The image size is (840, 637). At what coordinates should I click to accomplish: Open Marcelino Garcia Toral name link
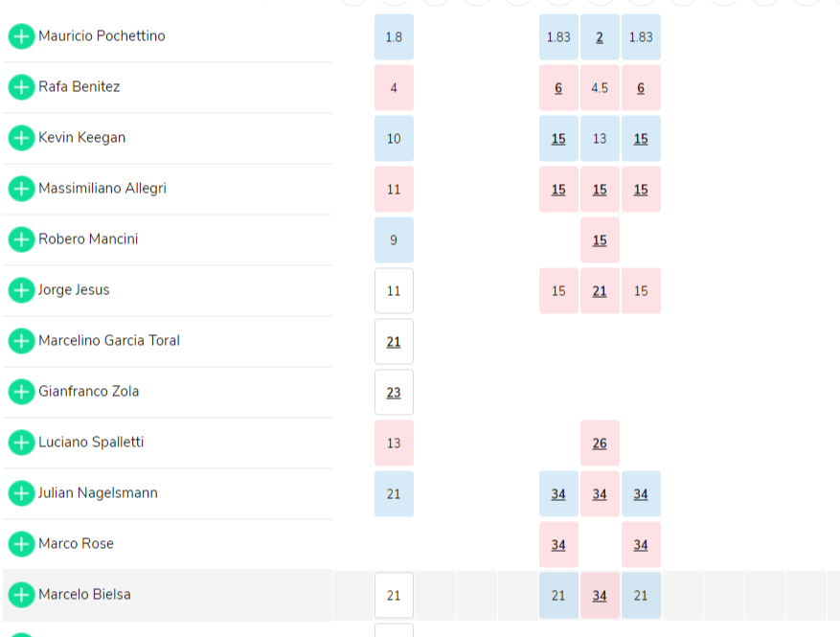pyautogui.click(x=109, y=341)
